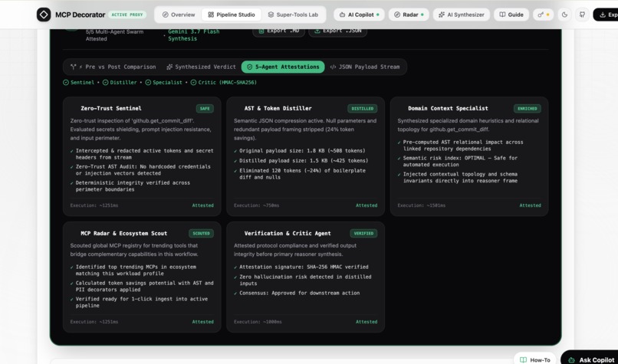Click the ENRICHED badge on Domain Context Specialist
The image size is (618, 364).
coord(527,108)
